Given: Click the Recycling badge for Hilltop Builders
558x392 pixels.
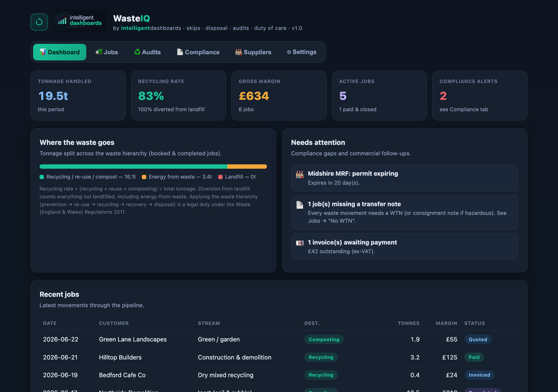Looking at the screenshot, I should [321, 357].
